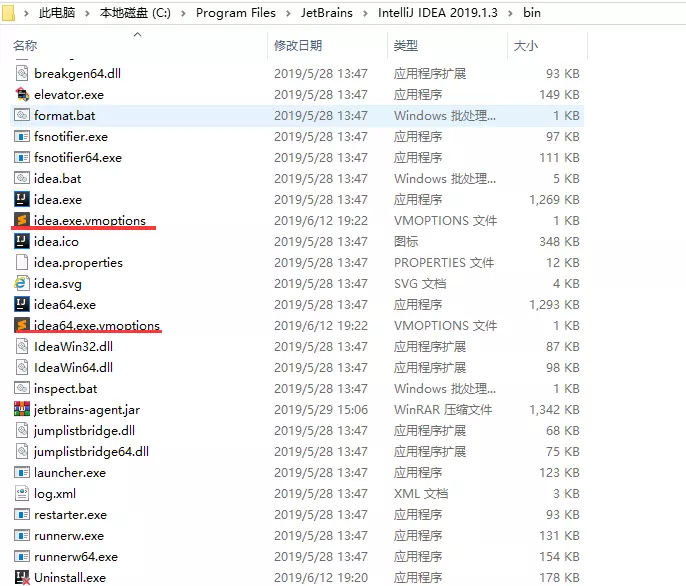Click the restarter.exe file icon
The image size is (686, 586).
click(22, 514)
